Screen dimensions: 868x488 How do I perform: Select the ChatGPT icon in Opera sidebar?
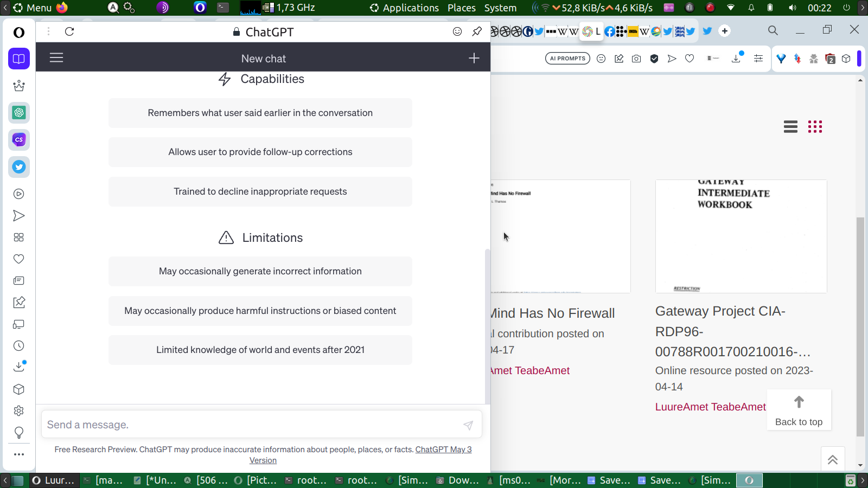[19, 113]
